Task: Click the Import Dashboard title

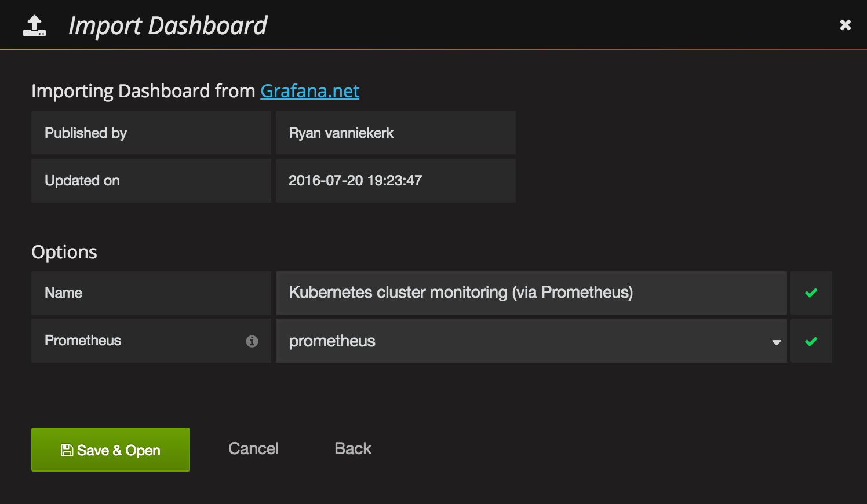Action: pyautogui.click(x=169, y=25)
